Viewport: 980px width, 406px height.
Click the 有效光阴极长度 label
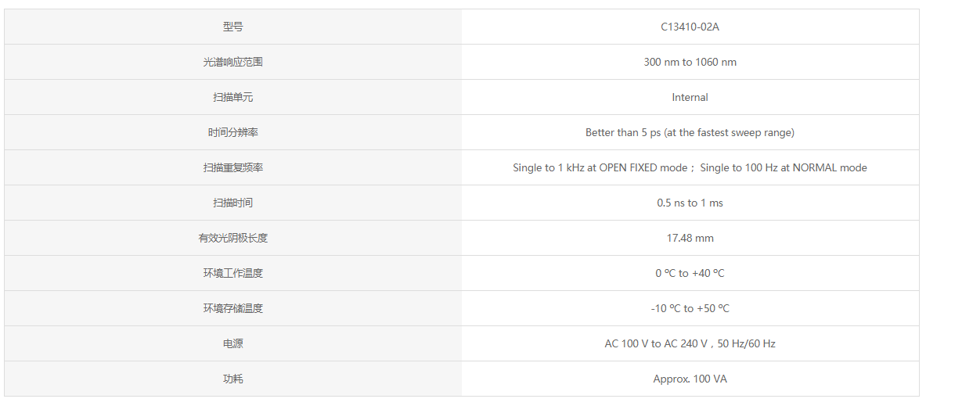click(x=232, y=238)
